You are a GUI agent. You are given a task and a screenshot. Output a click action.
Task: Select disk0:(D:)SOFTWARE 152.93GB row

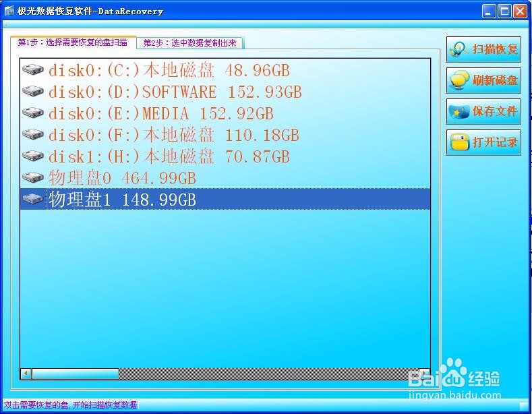point(225,92)
